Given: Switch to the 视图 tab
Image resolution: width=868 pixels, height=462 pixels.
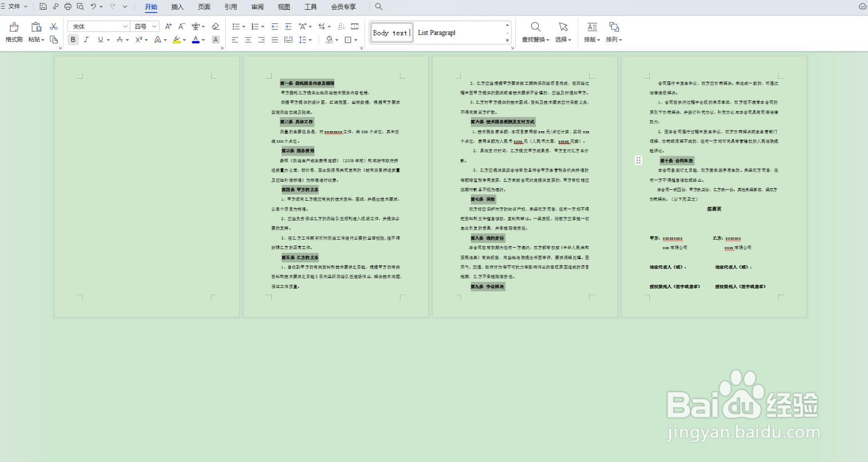Looking at the screenshot, I should click(x=284, y=7).
